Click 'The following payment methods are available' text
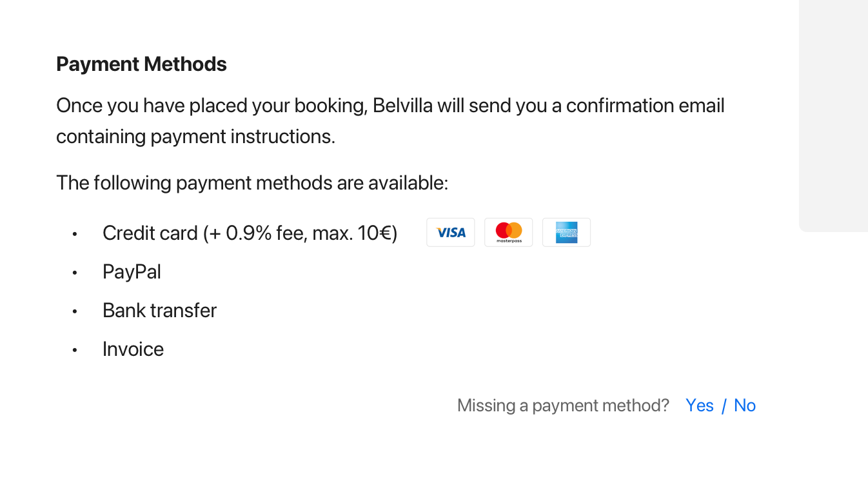Image resolution: width=868 pixels, height=499 pixels. click(x=252, y=183)
